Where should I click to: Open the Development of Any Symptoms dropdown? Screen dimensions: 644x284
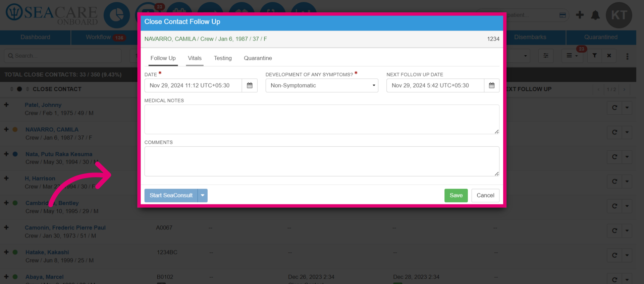tap(322, 85)
